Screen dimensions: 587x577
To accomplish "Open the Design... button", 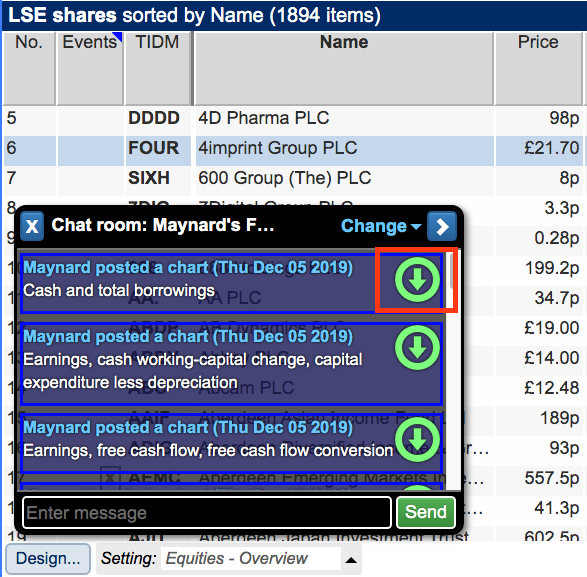I will pos(48,558).
